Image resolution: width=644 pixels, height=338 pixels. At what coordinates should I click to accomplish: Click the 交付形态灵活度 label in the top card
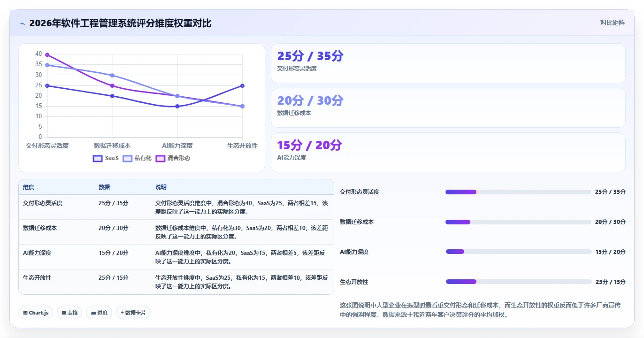point(297,69)
